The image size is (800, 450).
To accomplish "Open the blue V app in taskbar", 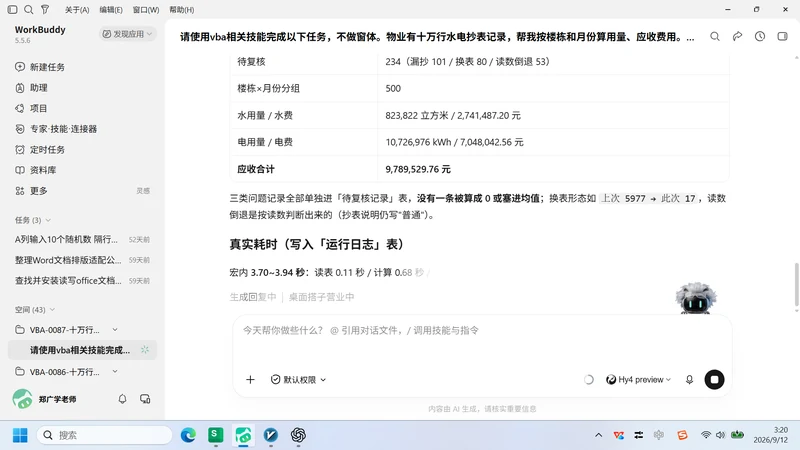I will pos(271,435).
